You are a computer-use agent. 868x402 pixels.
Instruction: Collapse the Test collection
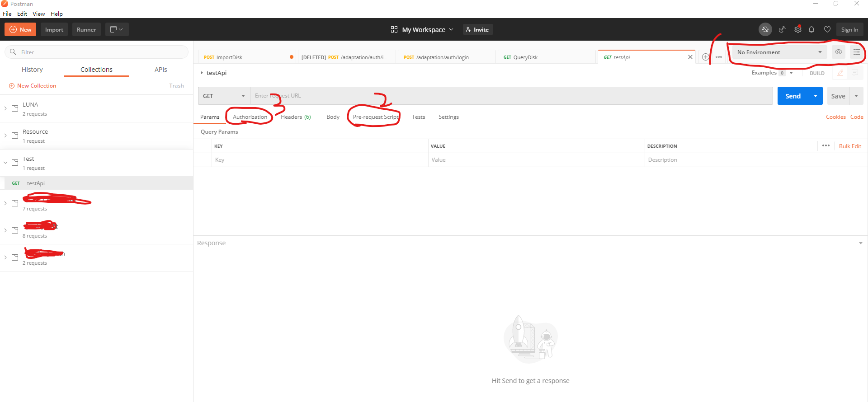click(5, 163)
